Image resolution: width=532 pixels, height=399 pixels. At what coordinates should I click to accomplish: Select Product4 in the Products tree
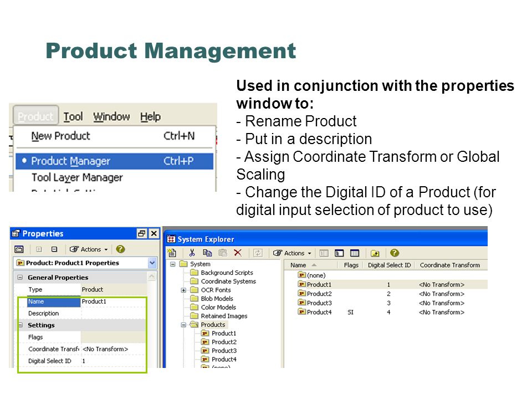[x=224, y=359]
